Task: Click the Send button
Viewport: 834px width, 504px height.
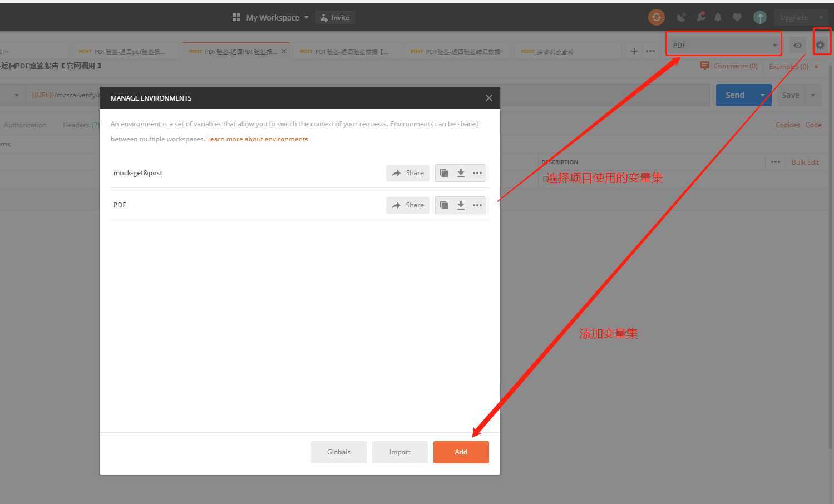Action: 735,95
